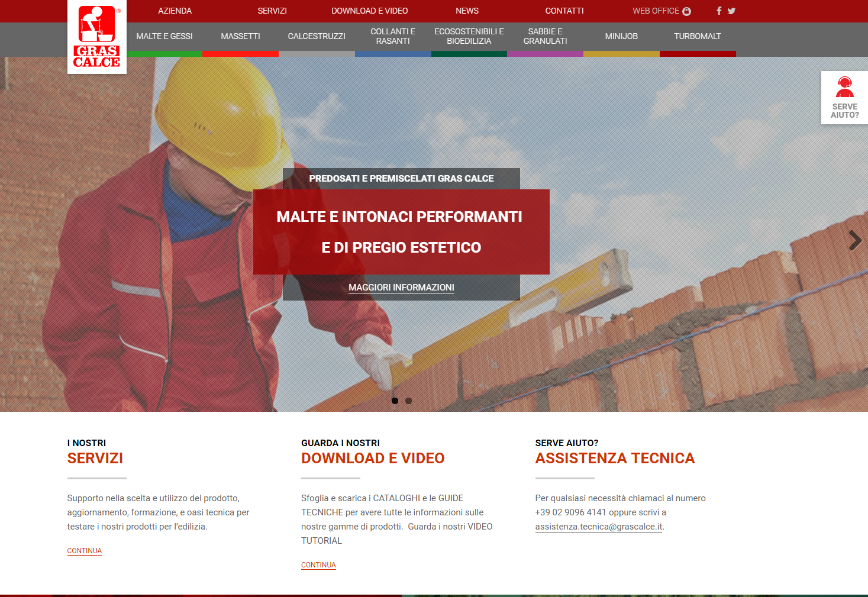Click the Gras Calce logo

click(x=97, y=37)
